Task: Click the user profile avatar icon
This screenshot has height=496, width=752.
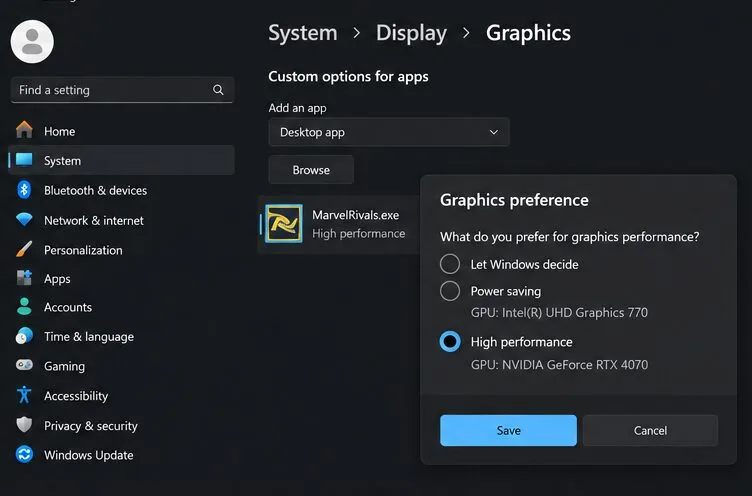Action: (32, 41)
